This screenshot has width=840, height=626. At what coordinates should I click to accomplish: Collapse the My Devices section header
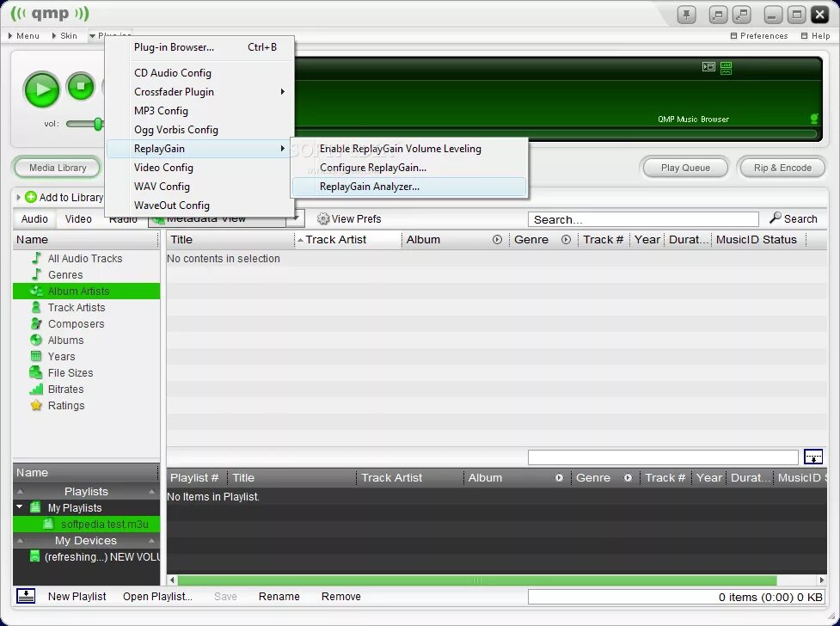click(86, 540)
